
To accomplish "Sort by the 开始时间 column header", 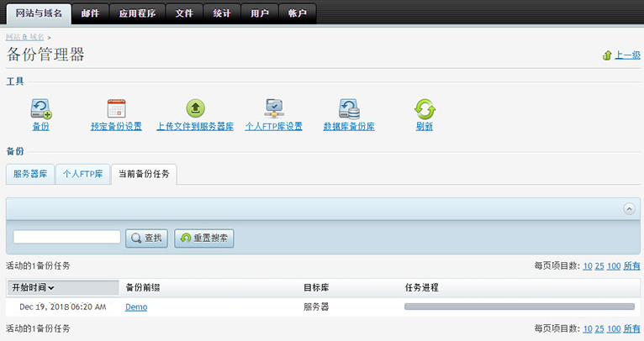I will (x=62, y=287).
